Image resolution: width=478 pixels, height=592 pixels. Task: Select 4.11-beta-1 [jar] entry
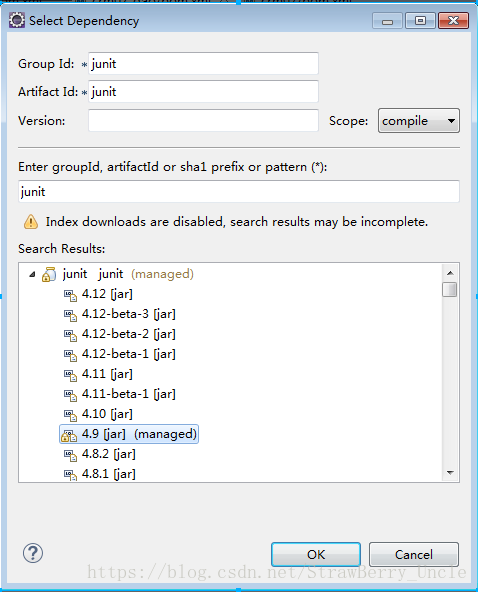129,394
